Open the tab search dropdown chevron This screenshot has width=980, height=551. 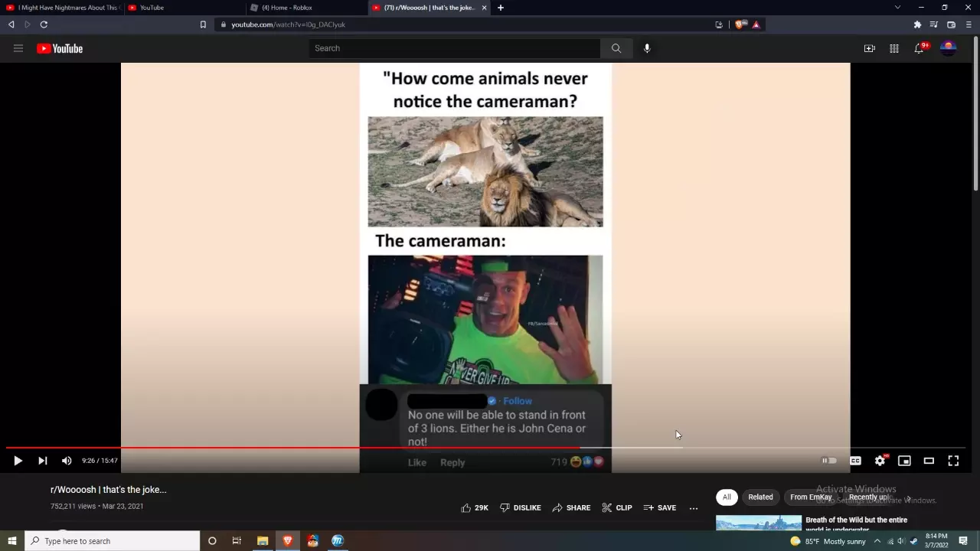click(897, 8)
